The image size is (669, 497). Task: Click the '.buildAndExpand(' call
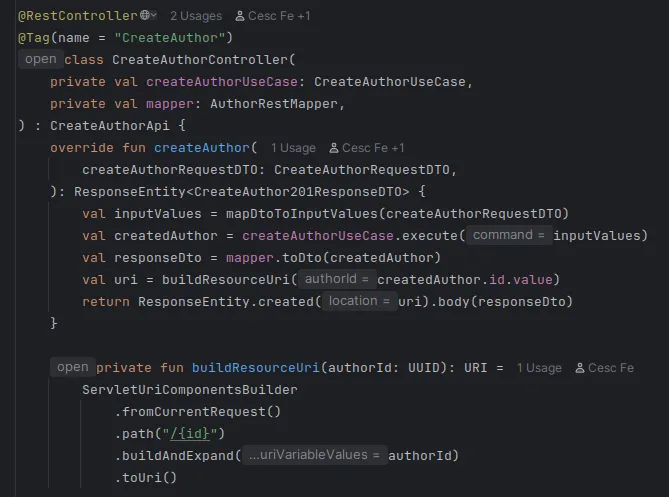click(x=177, y=456)
